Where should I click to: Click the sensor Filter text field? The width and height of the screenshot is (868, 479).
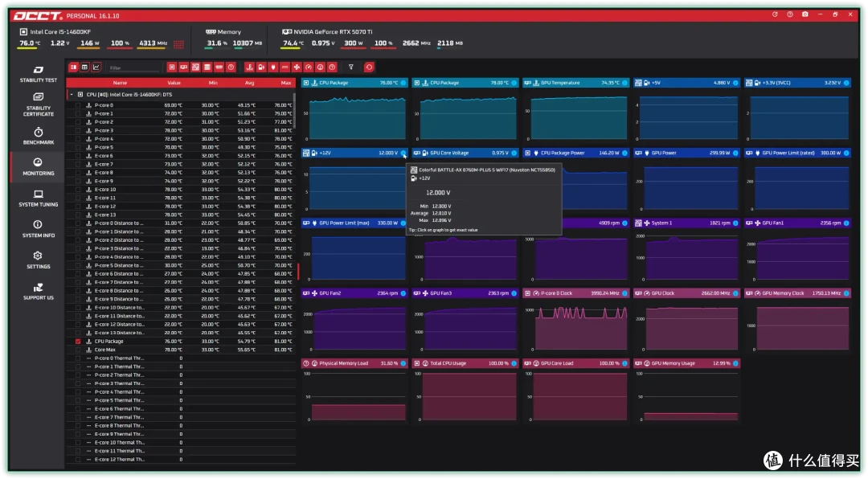(133, 68)
